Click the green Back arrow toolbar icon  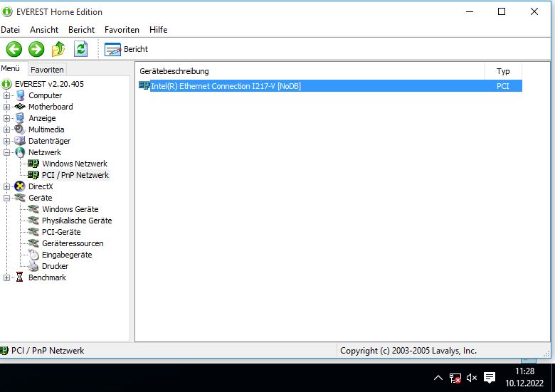[14, 49]
